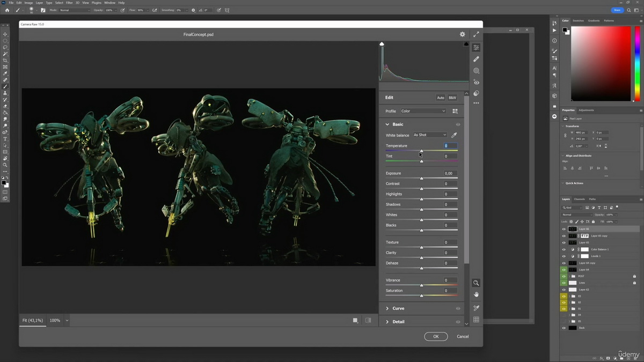Click the Exposure slider handle
644x362 pixels.
click(421, 178)
